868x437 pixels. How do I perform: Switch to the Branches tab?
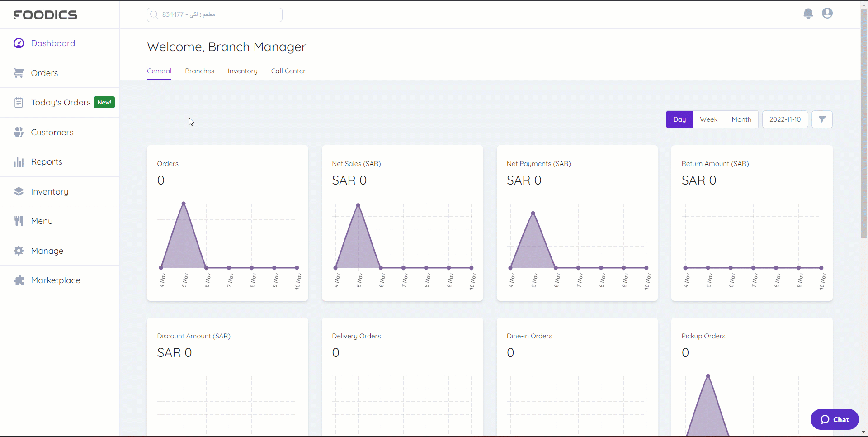tap(199, 71)
